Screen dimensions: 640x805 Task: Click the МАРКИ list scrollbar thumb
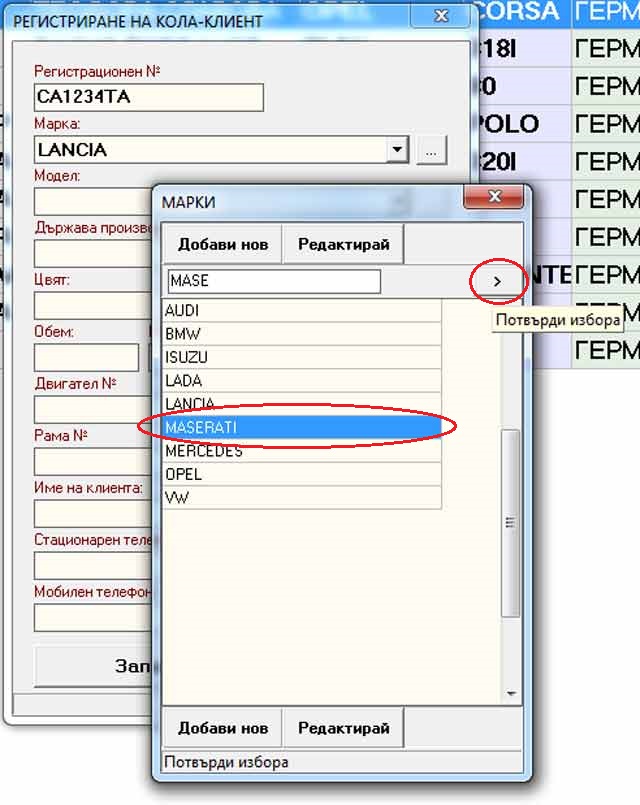coord(510,523)
